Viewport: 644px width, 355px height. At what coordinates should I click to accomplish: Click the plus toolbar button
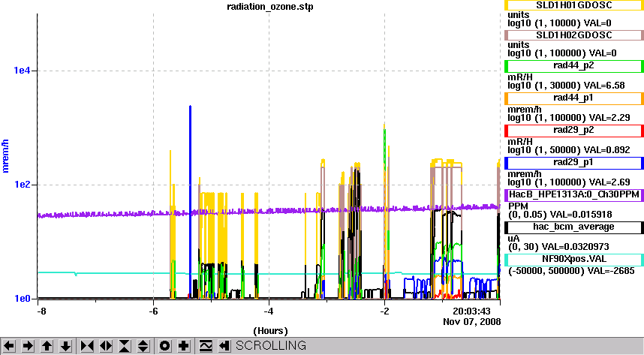184,346
